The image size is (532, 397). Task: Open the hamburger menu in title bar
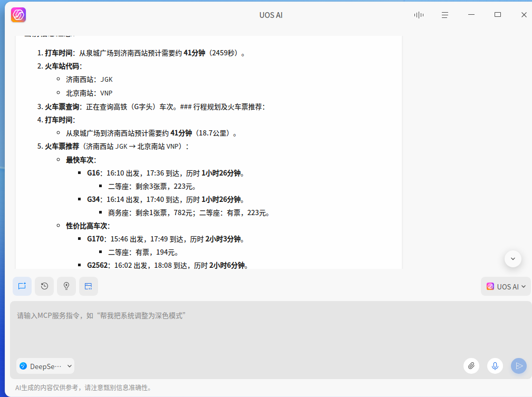tap(445, 15)
